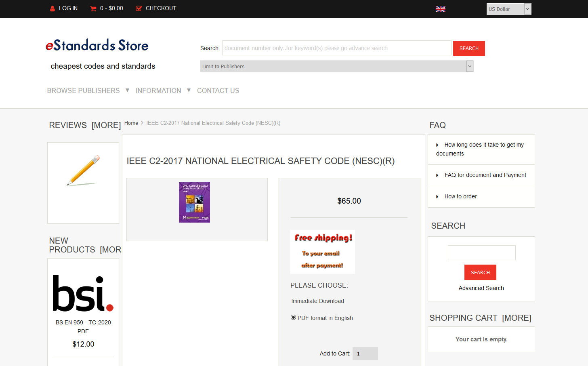Click the $65.00 price text
588x366 pixels.
coord(349,201)
